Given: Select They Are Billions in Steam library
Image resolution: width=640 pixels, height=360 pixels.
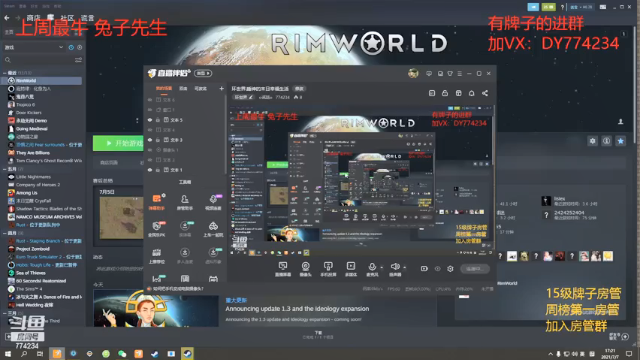Looking at the screenshot, I should tap(33, 153).
